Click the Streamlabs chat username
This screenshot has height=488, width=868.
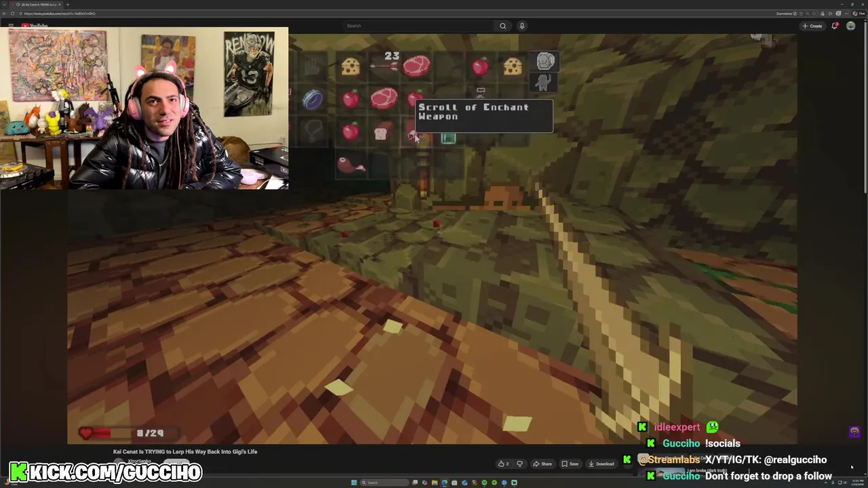tap(669, 460)
